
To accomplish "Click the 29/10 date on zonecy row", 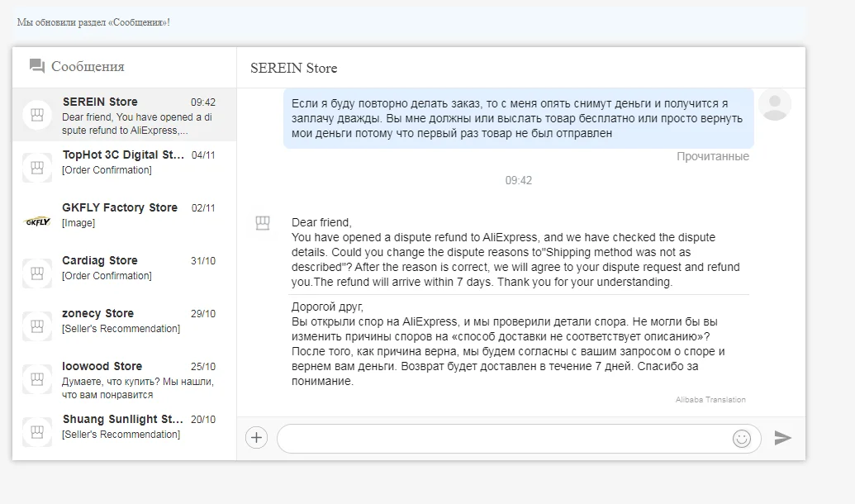I will tap(203, 314).
